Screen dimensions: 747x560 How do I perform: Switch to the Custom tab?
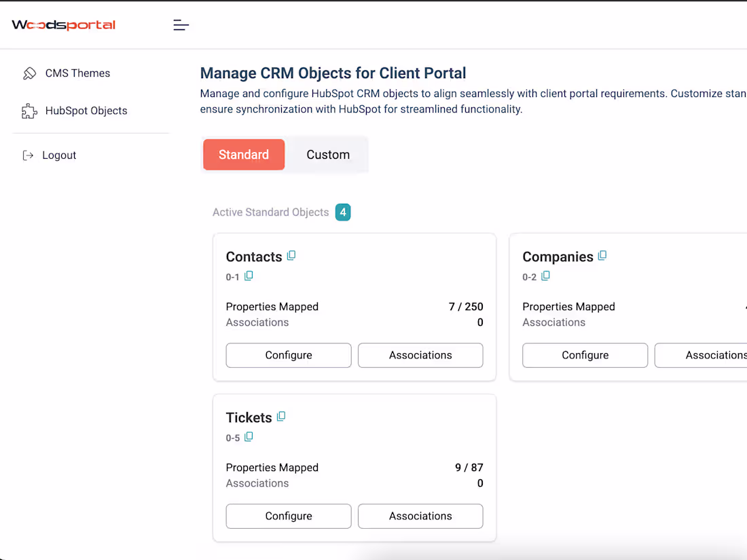tap(328, 155)
